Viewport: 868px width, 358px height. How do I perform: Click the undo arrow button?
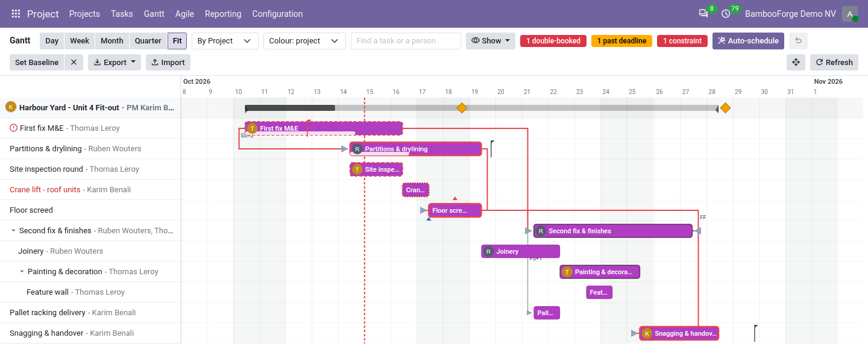(798, 41)
